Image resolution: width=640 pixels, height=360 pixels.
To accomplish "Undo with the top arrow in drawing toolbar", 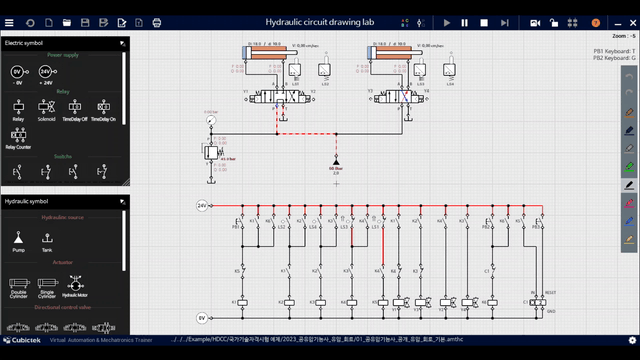I will pos(629,76).
